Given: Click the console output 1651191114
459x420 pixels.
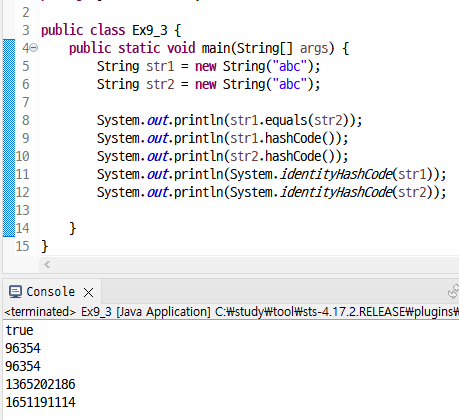Looking at the screenshot, I should coord(40,402).
